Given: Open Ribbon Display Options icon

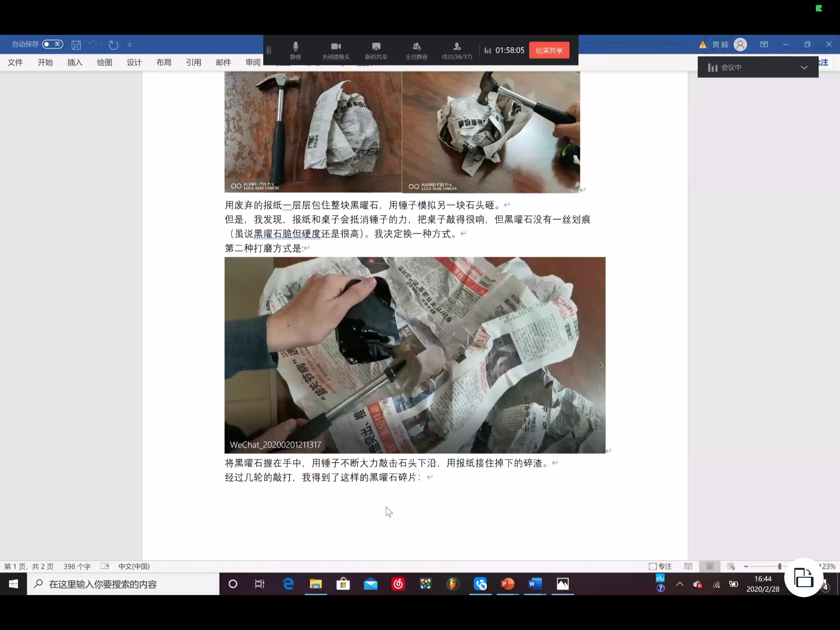Looking at the screenshot, I should (x=764, y=44).
